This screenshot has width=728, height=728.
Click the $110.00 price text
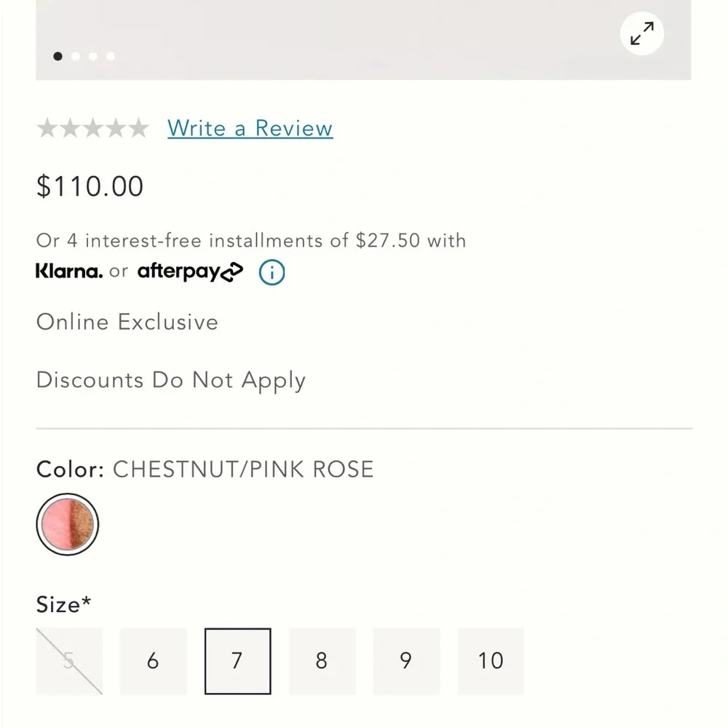tap(90, 186)
